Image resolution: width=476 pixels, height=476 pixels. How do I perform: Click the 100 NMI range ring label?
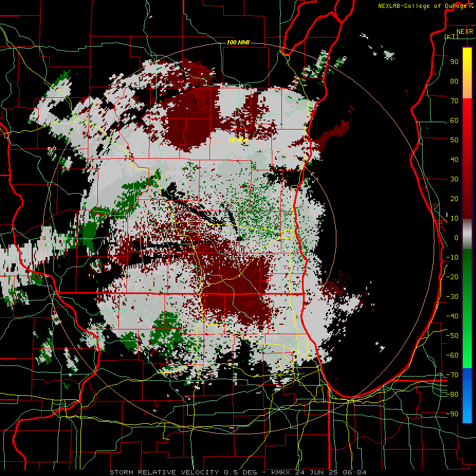coord(238,42)
